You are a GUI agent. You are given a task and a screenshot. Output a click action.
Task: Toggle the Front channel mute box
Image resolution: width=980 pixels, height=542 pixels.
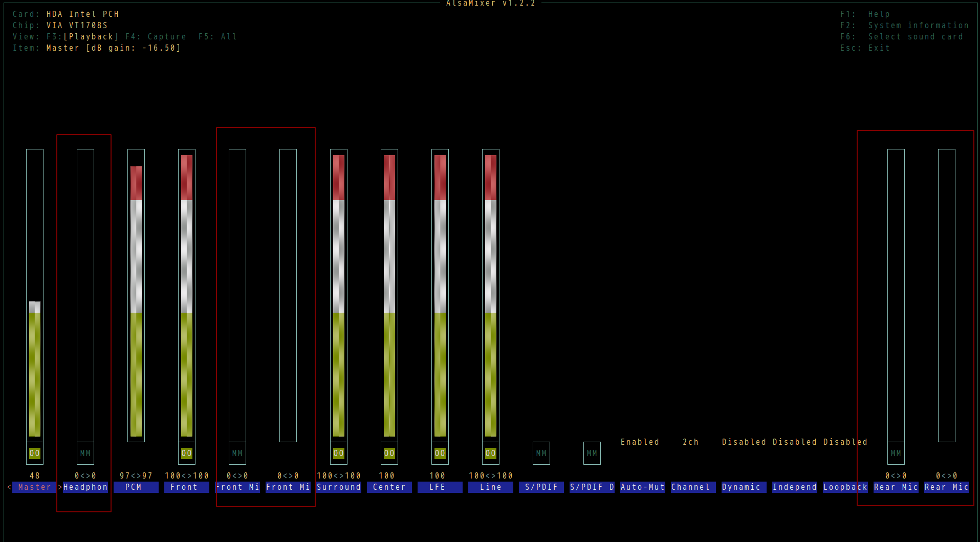click(187, 453)
